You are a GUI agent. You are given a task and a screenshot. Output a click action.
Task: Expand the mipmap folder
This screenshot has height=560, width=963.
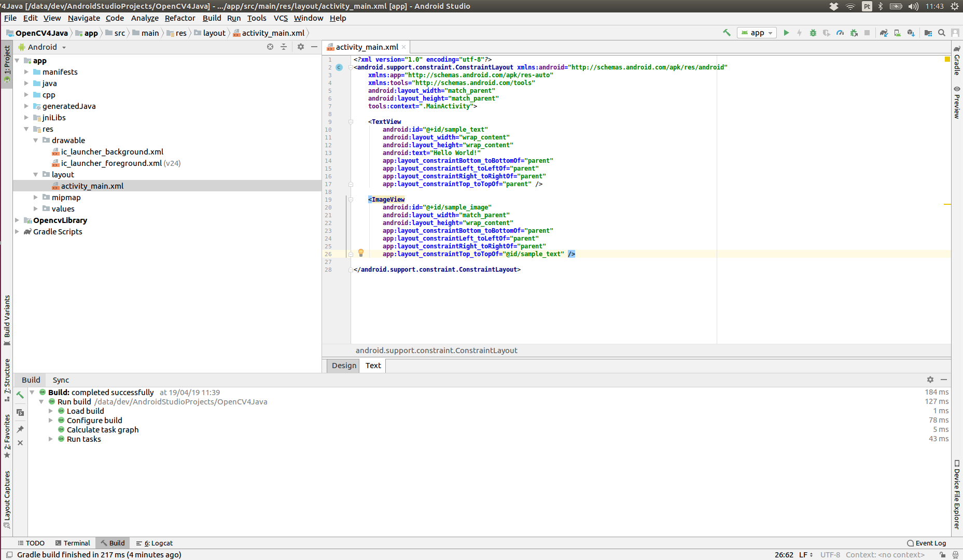(36, 198)
